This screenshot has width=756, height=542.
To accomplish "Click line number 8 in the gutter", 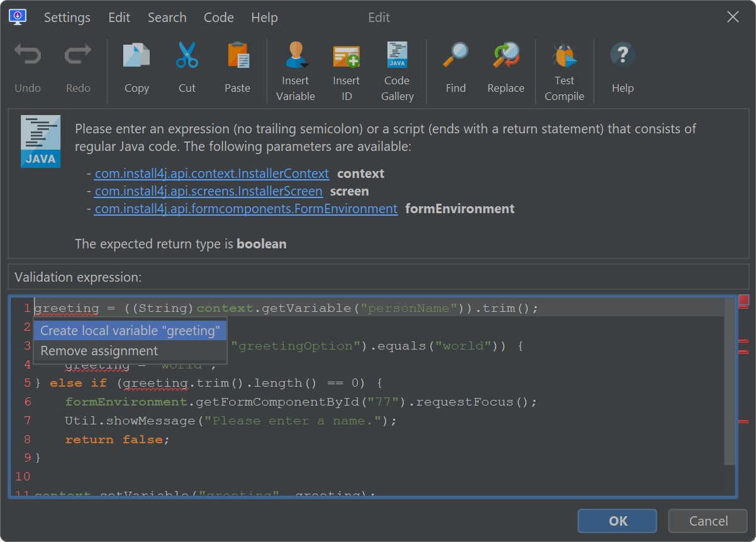I will 28,440.
